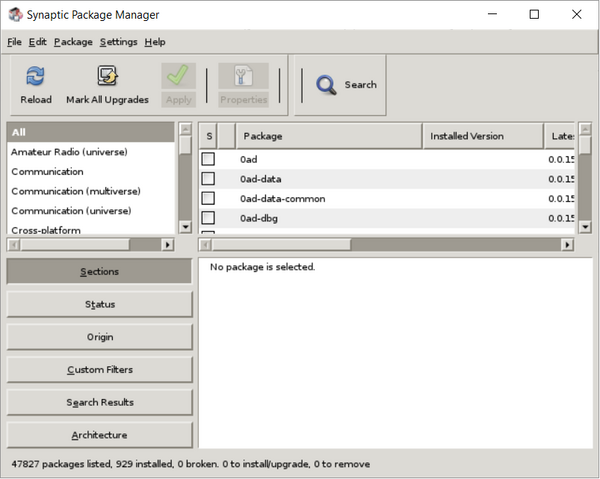Open the File menu
The width and height of the screenshot is (600, 479).
point(13,42)
